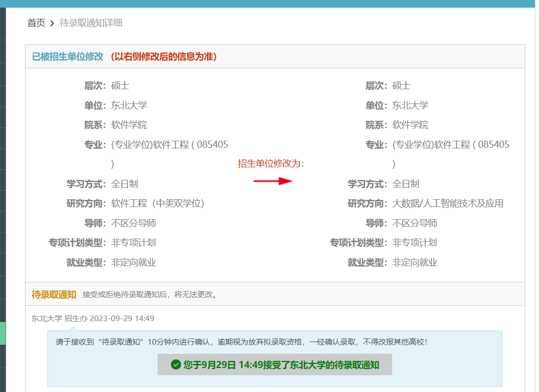Open the 首页 breadcrumb link
The image size is (539, 392).
(x=36, y=23)
